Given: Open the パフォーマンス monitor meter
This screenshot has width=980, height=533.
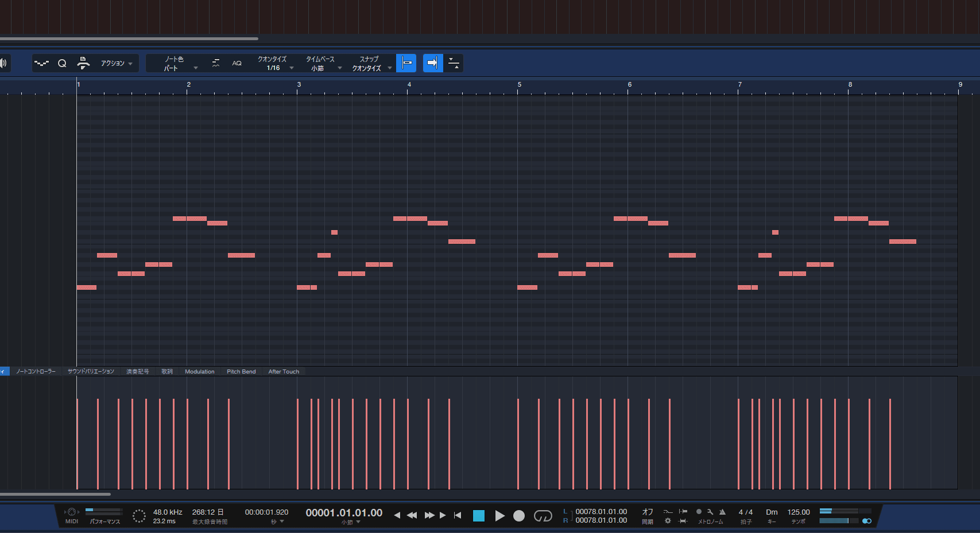Looking at the screenshot, I should point(104,511).
